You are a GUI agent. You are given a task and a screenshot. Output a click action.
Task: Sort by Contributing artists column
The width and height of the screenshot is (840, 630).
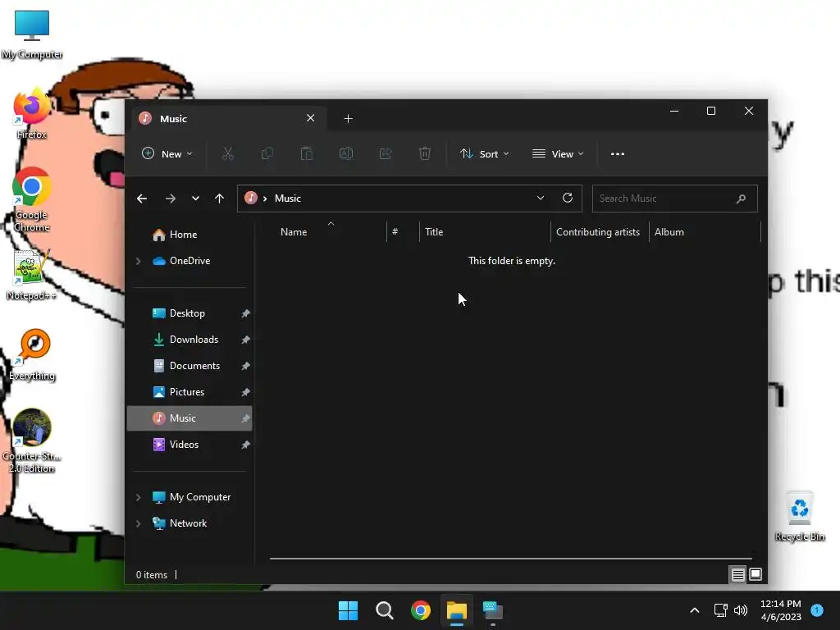[600, 232]
